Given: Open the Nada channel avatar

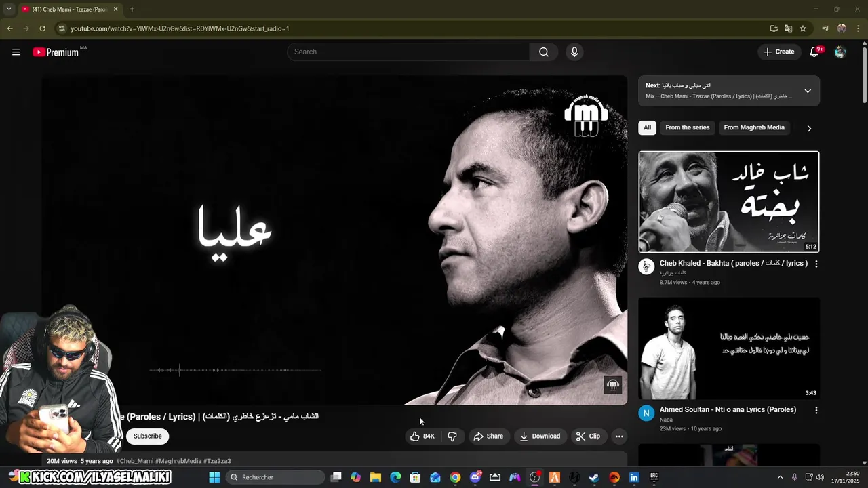Looking at the screenshot, I should point(646,413).
